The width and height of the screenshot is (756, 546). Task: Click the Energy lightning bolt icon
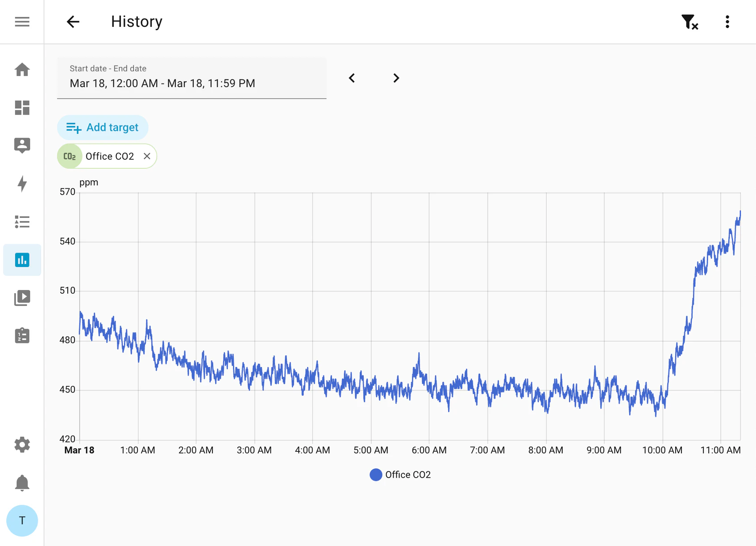pyautogui.click(x=22, y=184)
